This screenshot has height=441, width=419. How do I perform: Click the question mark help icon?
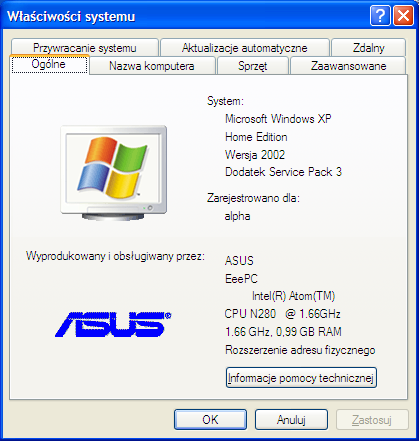(380, 15)
